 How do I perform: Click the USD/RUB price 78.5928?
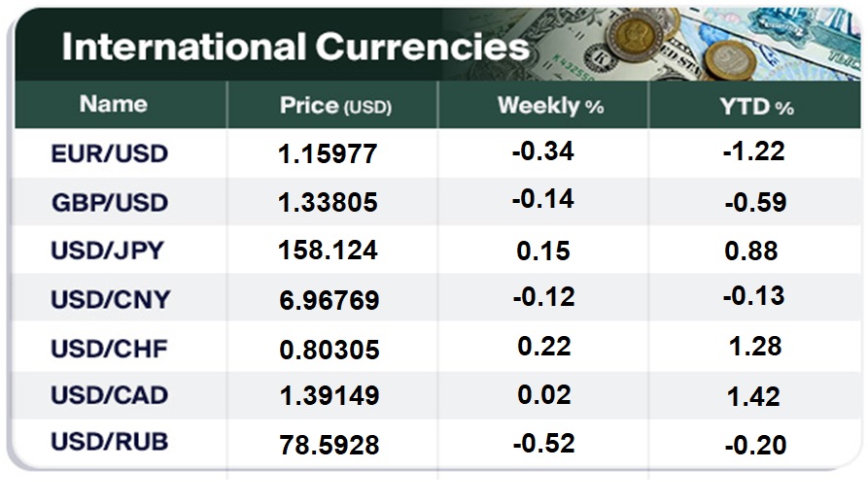point(329,446)
